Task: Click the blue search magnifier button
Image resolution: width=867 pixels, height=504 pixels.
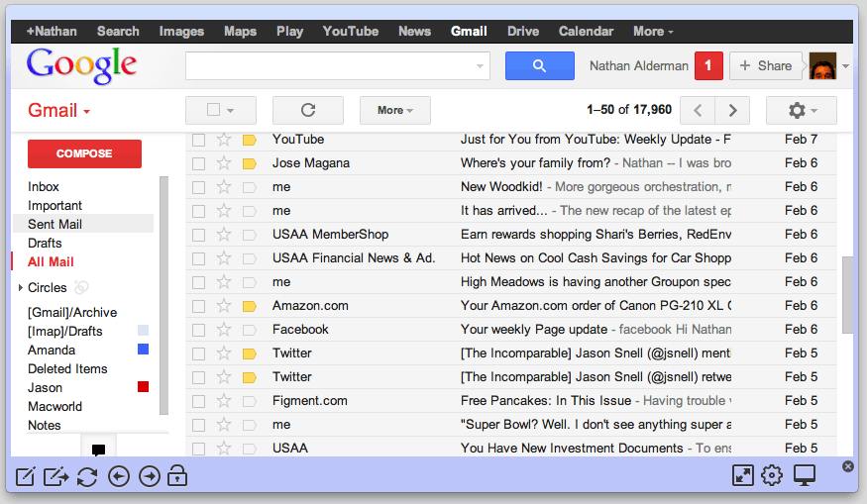Action: (x=540, y=65)
